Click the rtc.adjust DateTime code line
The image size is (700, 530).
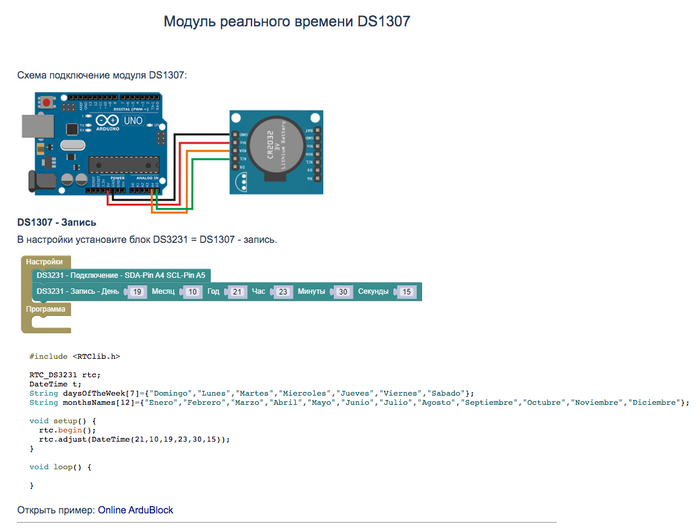coord(134,439)
